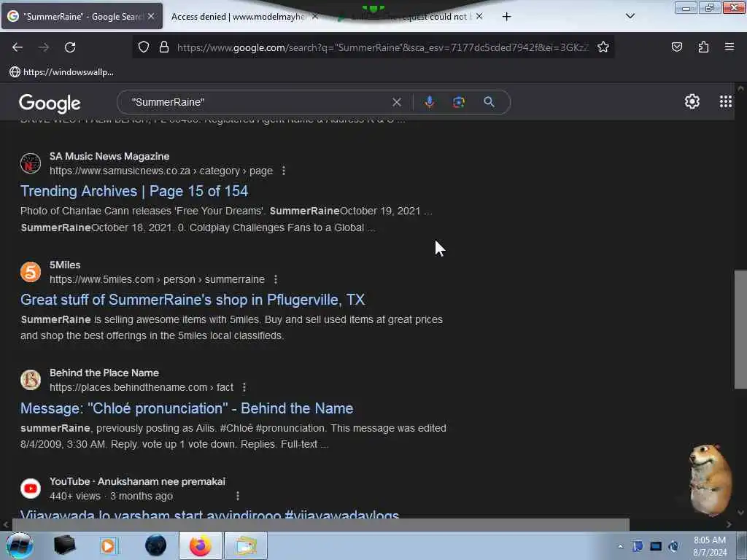Screen dimensions: 747x560
Task: Switch to the "SummerRaine" Google Search tab
Action: point(82,17)
